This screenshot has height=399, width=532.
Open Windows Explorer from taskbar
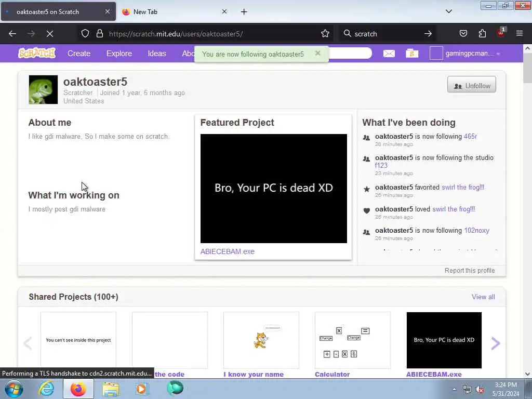coord(111,389)
